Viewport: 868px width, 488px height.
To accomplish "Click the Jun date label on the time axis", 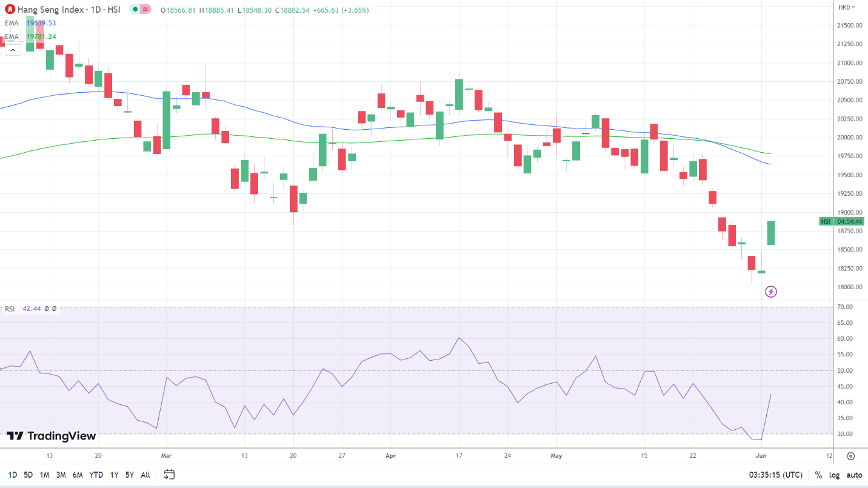I will point(761,455).
